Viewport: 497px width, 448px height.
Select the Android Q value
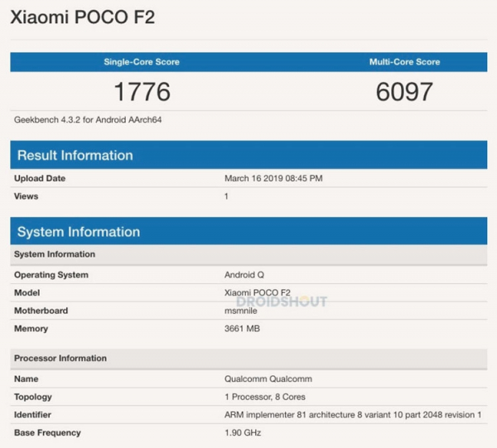(x=245, y=275)
